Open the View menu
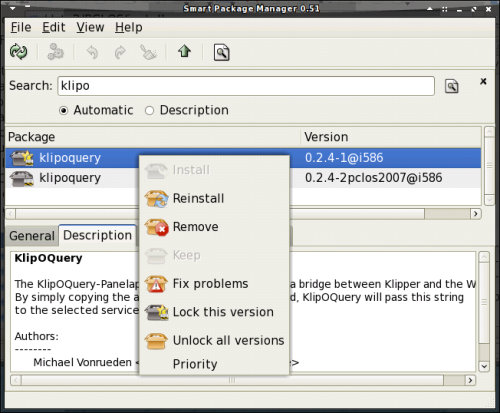Image resolution: width=500 pixels, height=413 pixels. tap(90, 27)
